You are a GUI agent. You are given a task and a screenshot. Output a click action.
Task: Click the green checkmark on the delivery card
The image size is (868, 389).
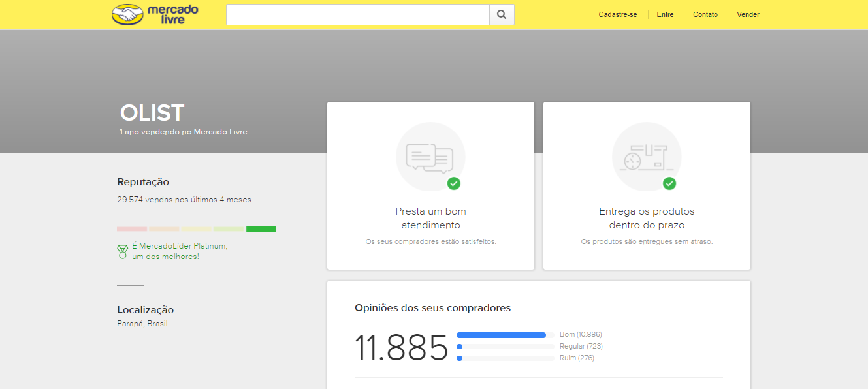[669, 183]
